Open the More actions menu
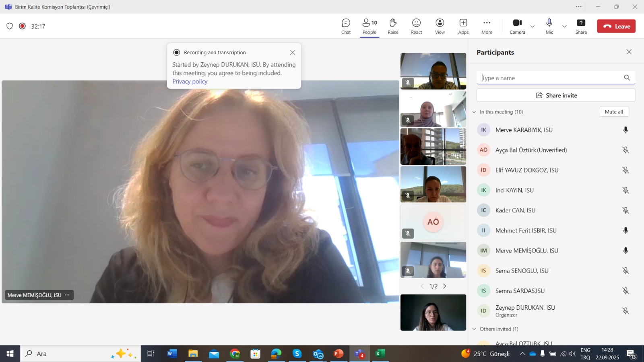This screenshot has height=362, width=644. point(487,26)
